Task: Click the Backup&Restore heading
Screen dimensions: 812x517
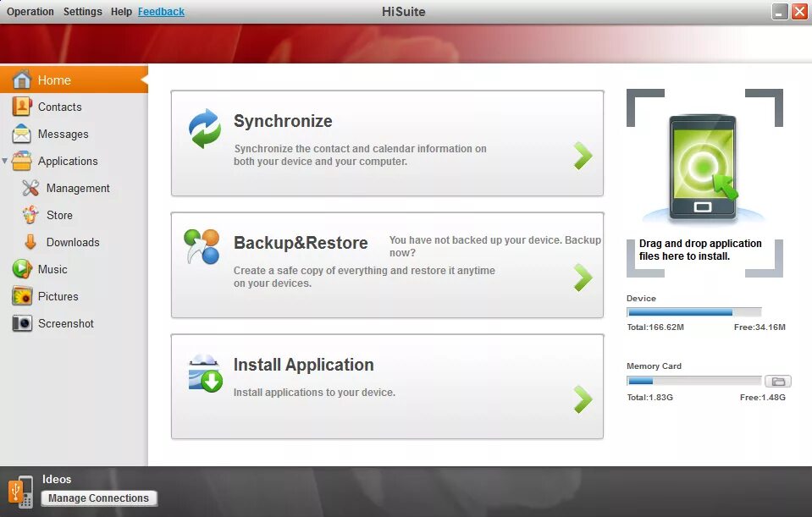Action: [301, 243]
